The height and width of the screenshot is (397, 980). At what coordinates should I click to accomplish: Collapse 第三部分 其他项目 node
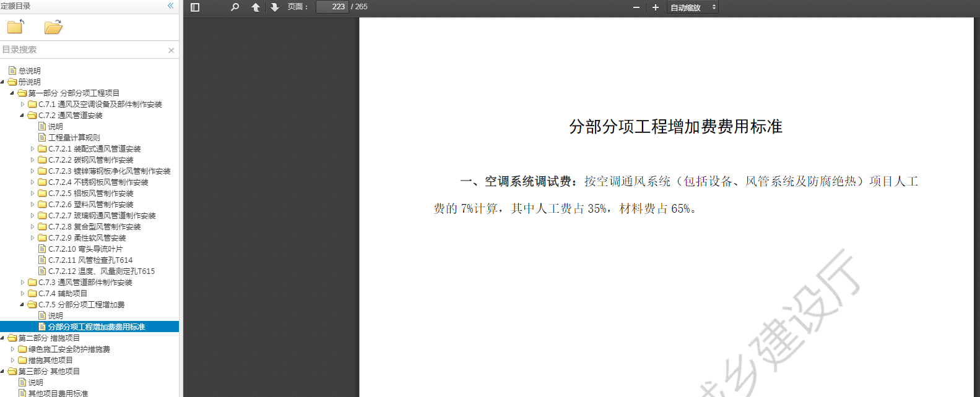point(2,371)
